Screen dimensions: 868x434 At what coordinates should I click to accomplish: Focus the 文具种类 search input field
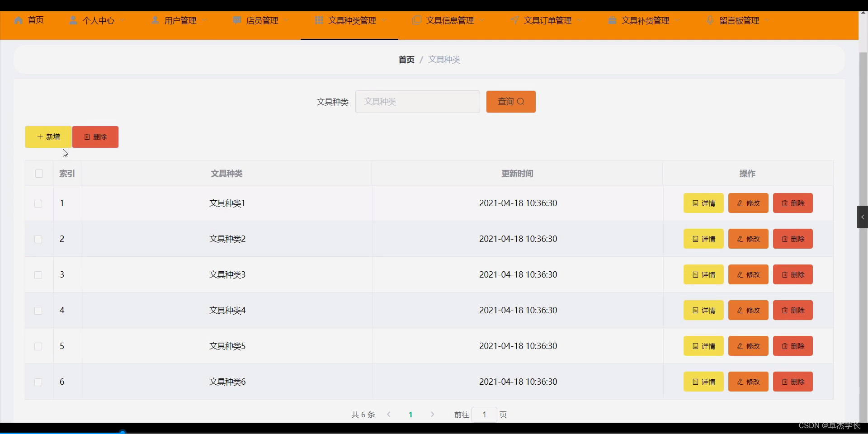418,102
